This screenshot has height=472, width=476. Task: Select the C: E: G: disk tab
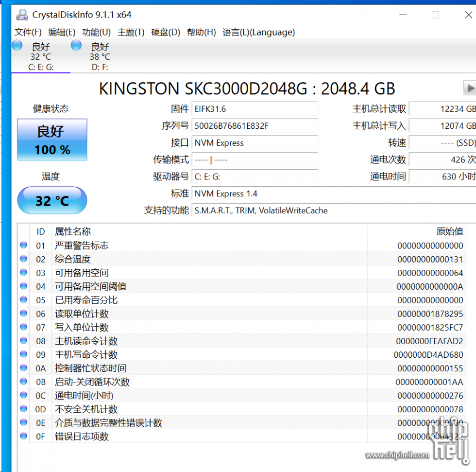(41, 56)
